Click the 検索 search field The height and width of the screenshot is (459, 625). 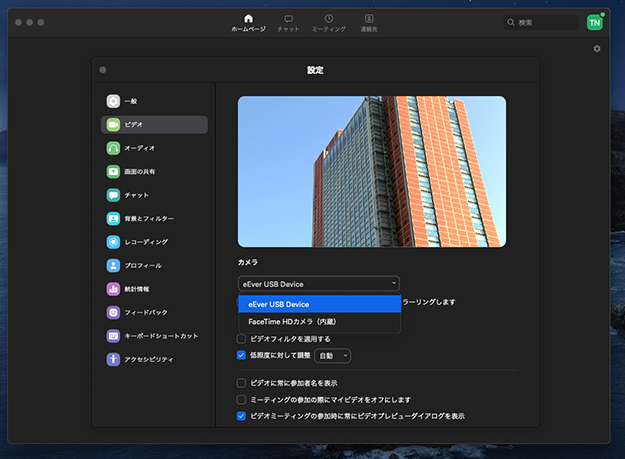pyautogui.click(x=541, y=22)
